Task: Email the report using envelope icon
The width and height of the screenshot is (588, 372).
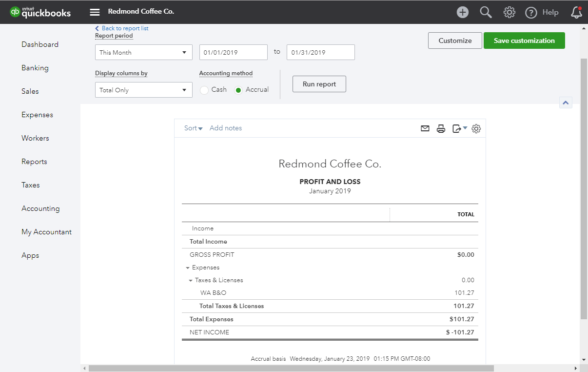Action: pyautogui.click(x=425, y=128)
